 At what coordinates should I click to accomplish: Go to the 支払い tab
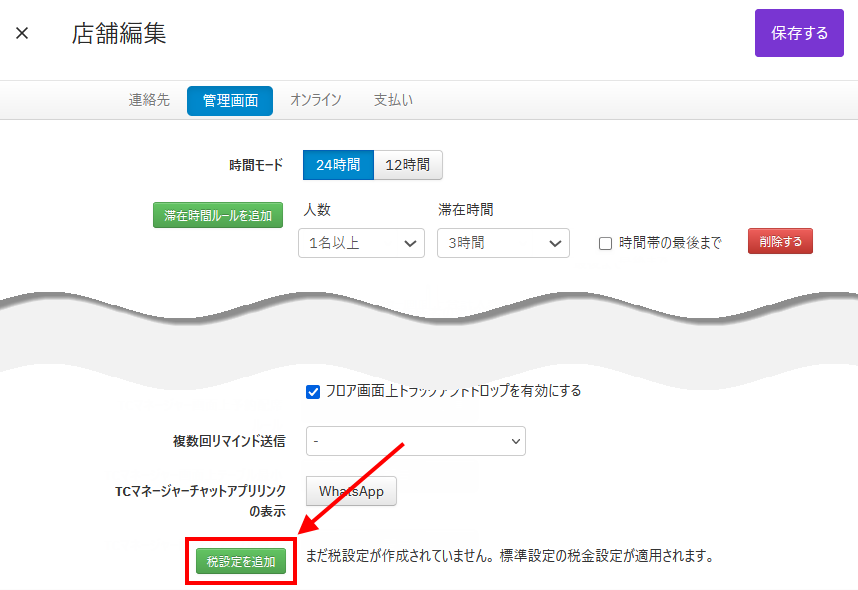point(393,100)
